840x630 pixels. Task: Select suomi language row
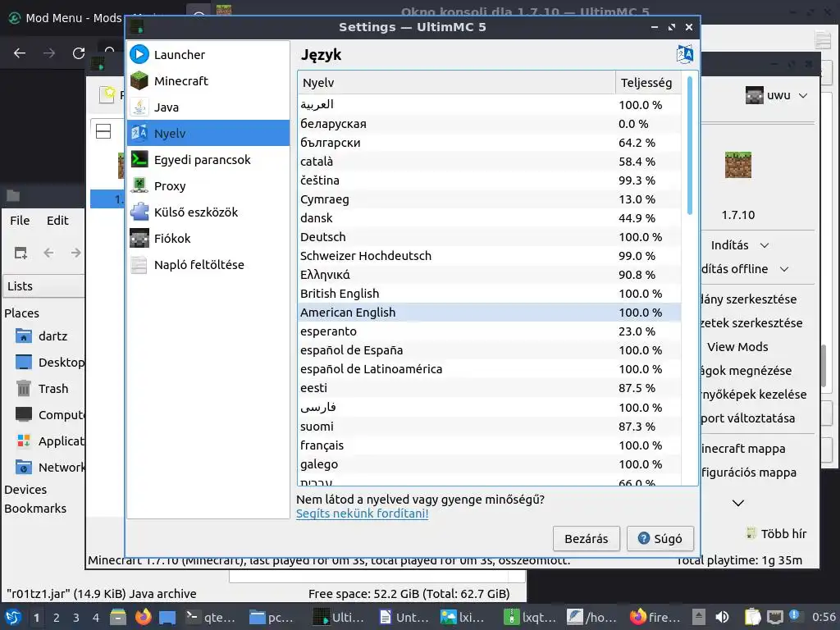click(489, 427)
